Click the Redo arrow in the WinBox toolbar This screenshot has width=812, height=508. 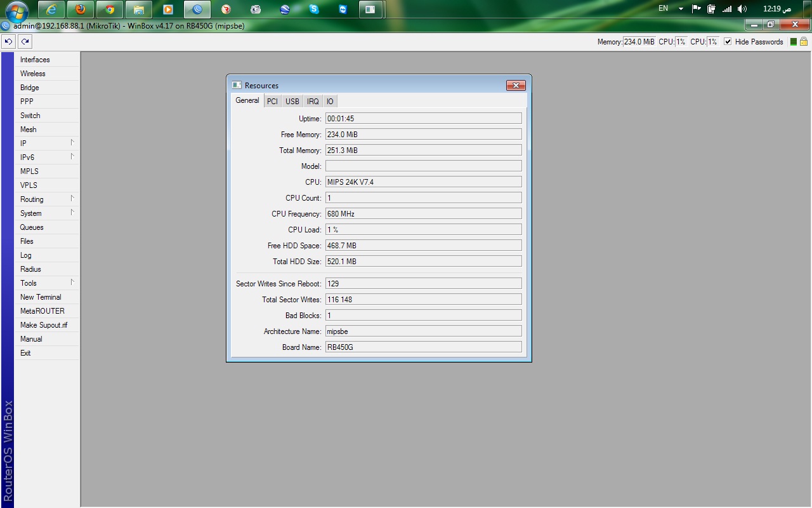25,42
